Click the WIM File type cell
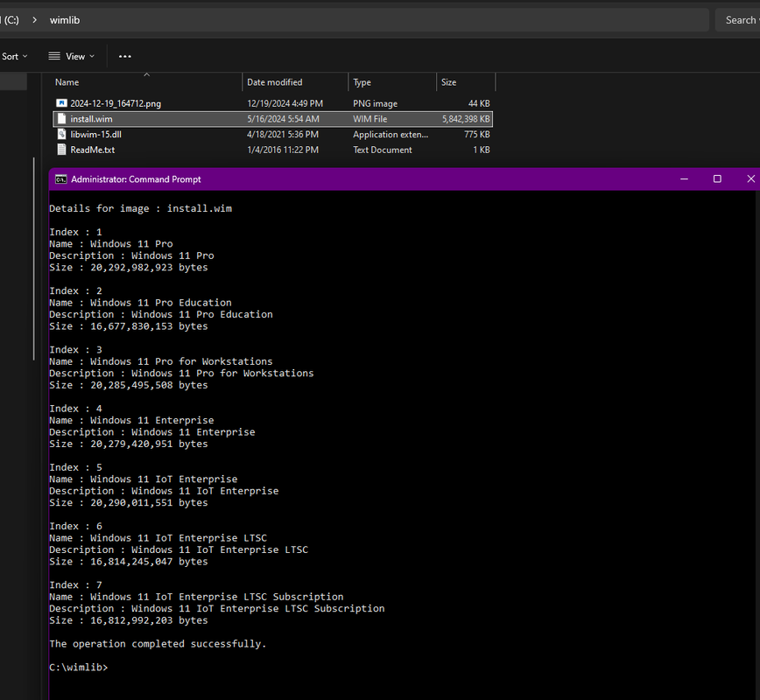This screenshot has width=760, height=700. [369, 119]
